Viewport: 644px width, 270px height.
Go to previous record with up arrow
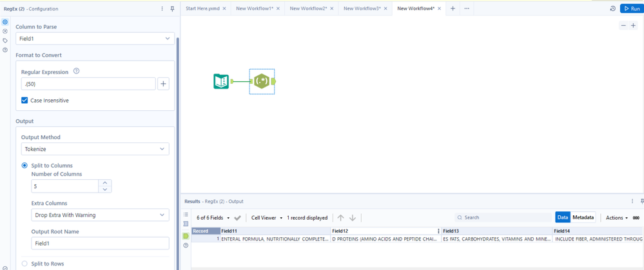point(341,218)
